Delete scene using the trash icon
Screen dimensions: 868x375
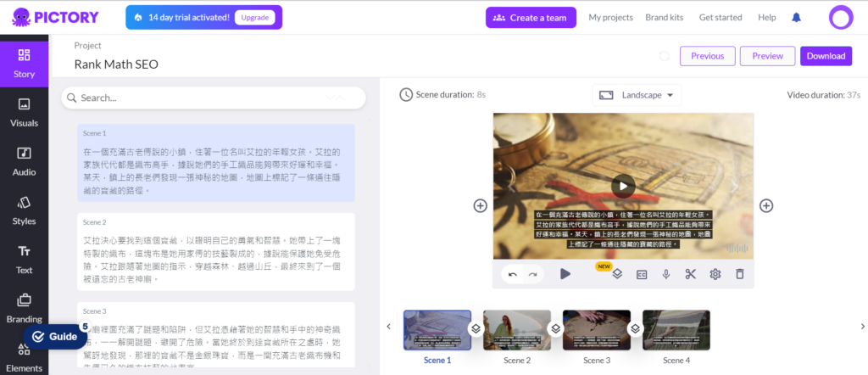[739, 274]
